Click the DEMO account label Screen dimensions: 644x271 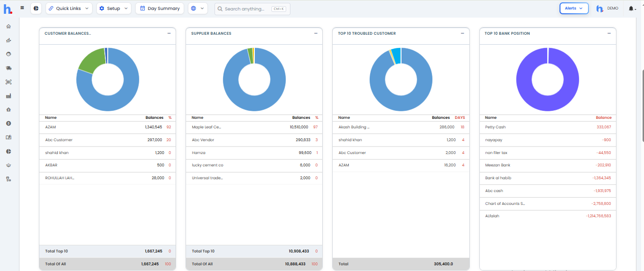613,8
